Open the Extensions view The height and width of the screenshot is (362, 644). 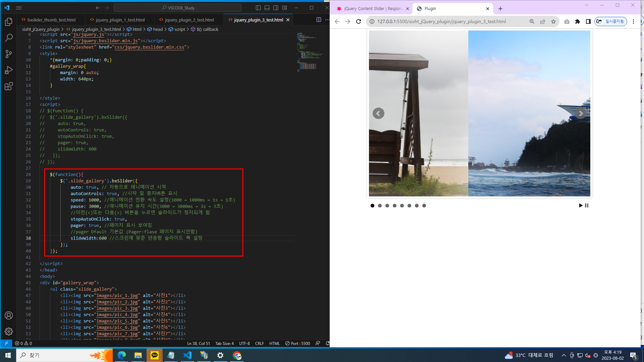[9, 86]
